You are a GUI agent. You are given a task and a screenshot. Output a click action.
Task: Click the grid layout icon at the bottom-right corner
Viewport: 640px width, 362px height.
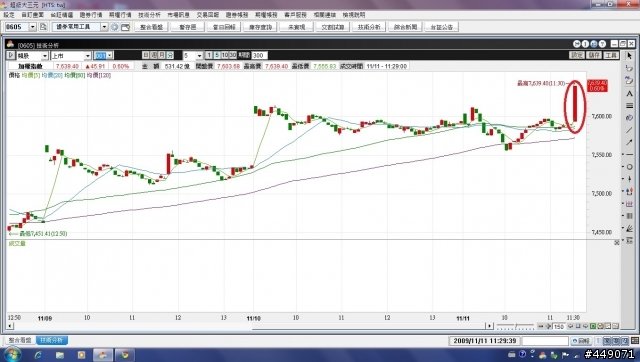[635, 340]
